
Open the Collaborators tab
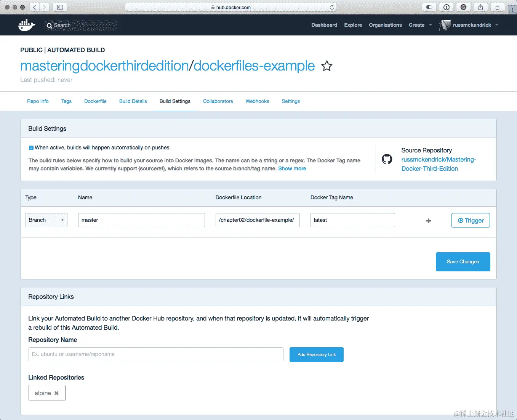point(218,101)
